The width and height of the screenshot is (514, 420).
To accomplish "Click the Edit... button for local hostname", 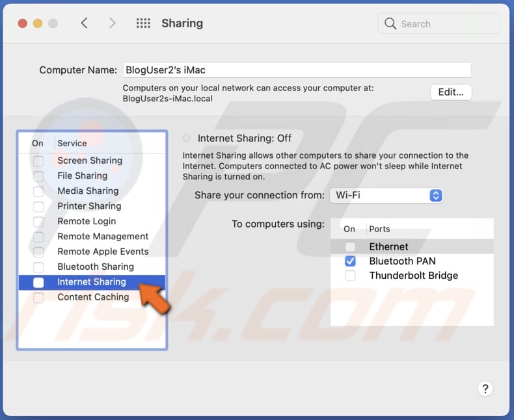I will pos(451,92).
